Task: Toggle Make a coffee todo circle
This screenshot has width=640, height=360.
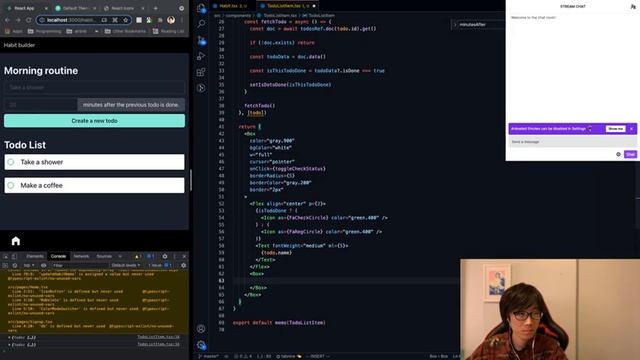Action: click(11, 185)
